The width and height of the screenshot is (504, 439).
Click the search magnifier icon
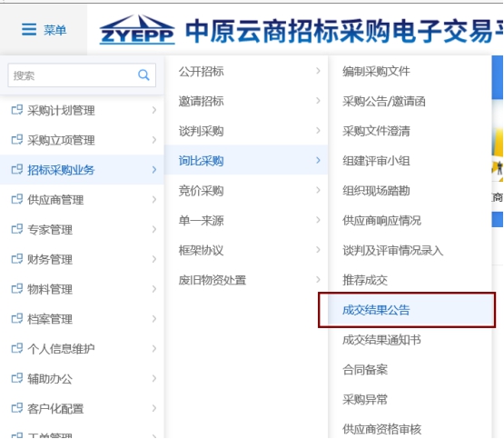[143, 75]
